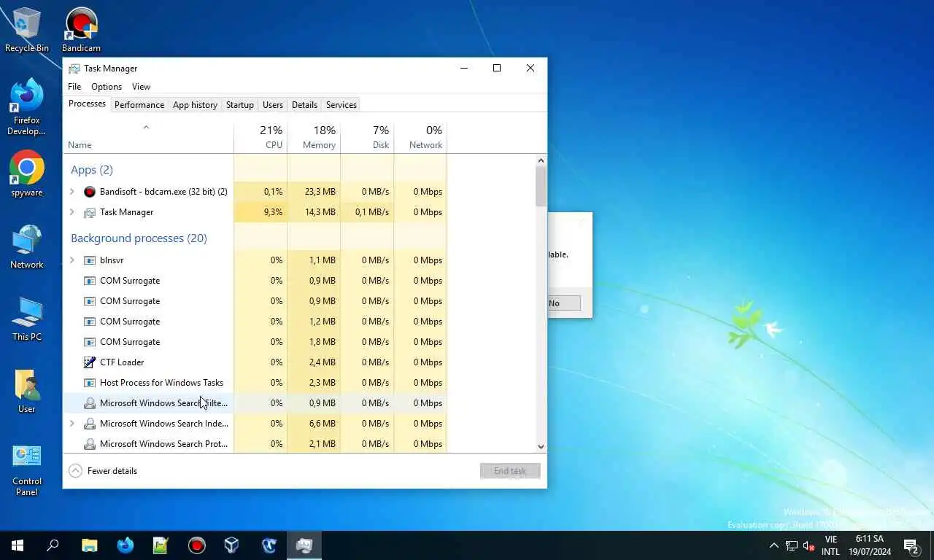
Task: Open the File menu
Action: click(74, 87)
